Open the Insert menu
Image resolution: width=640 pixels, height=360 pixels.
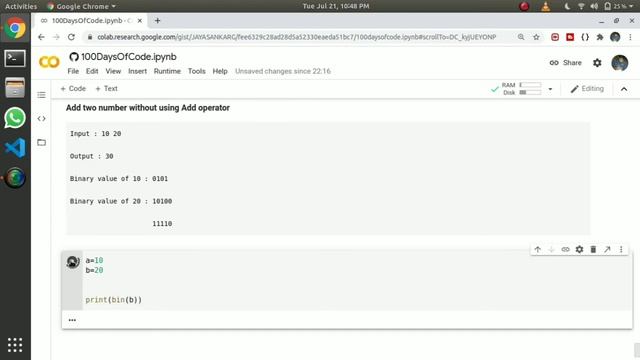pos(138,71)
